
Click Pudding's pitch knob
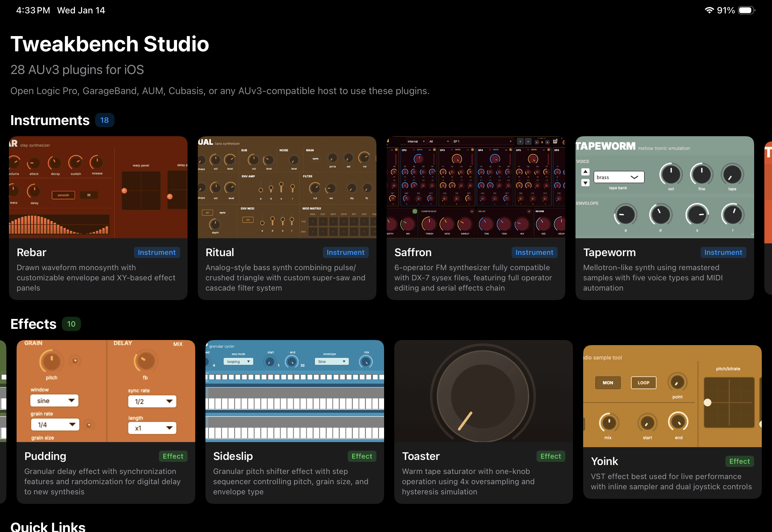tap(51, 361)
